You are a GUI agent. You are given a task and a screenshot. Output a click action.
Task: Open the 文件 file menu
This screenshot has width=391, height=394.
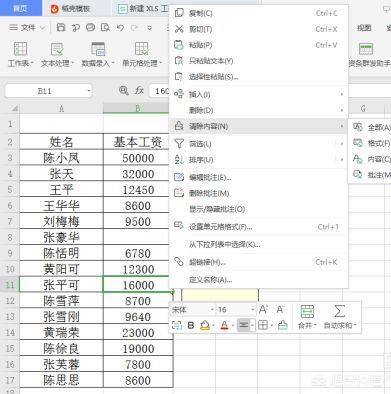[27, 28]
